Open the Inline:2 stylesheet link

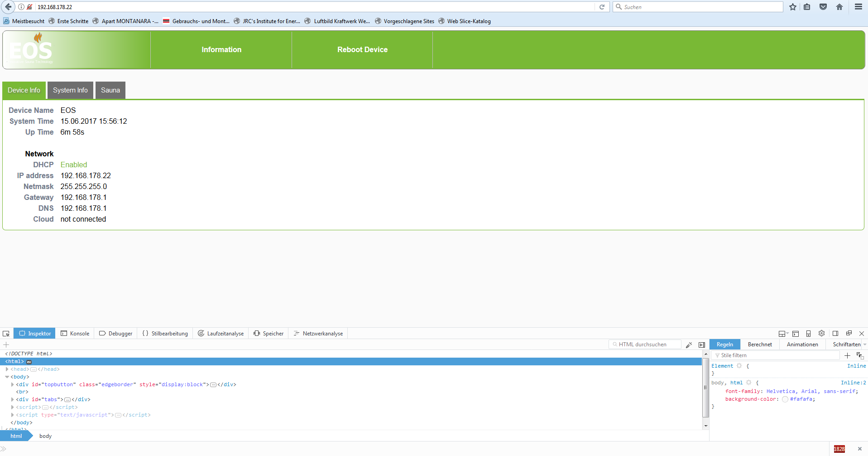click(x=853, y=383)
